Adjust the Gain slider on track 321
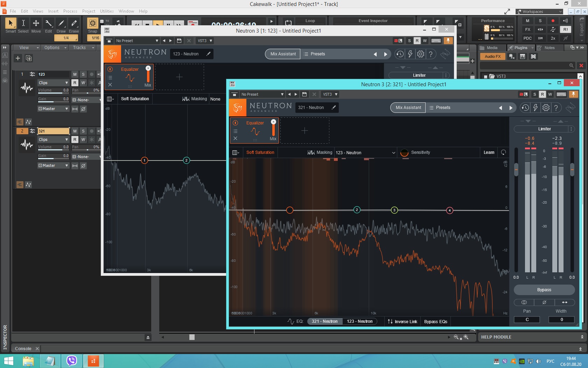This screenshot has height=368, width=588. click(x=53, y=156)
